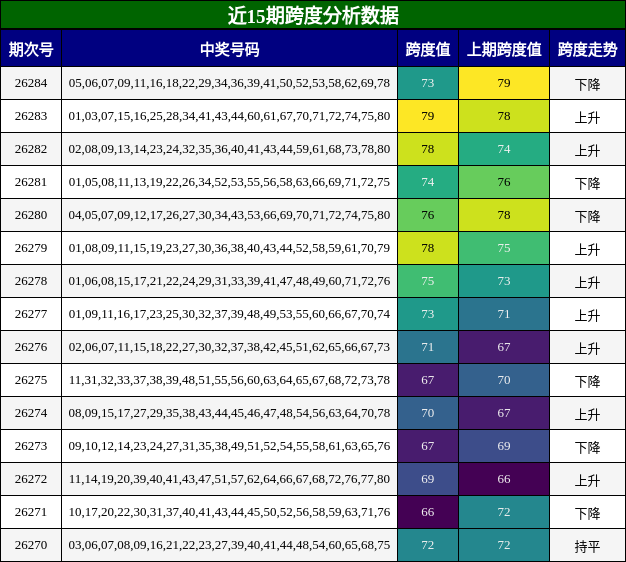Select winning numbers starting 01,03,07,15
This screenshot has height=562, width=626.
(229, 116)
